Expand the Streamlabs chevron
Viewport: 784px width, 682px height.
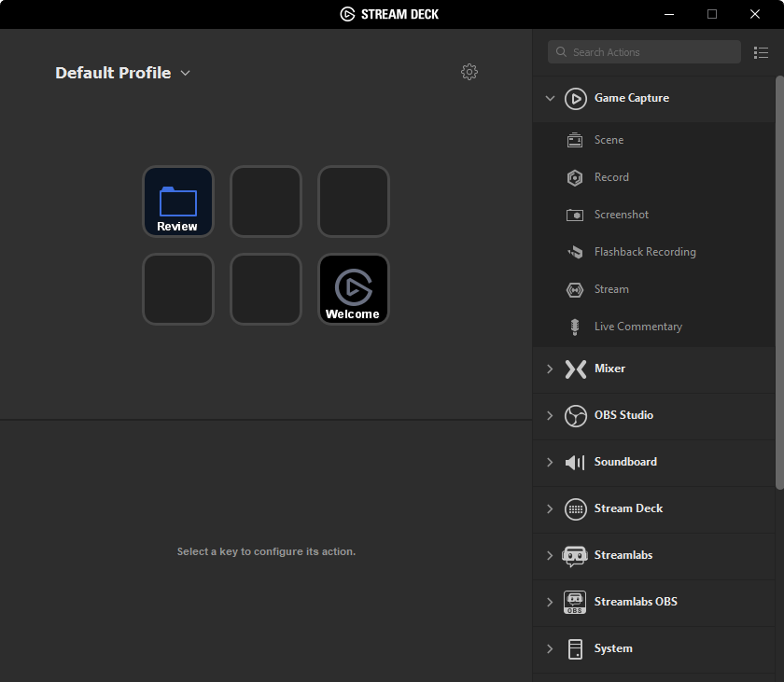(x=550, y=556)
